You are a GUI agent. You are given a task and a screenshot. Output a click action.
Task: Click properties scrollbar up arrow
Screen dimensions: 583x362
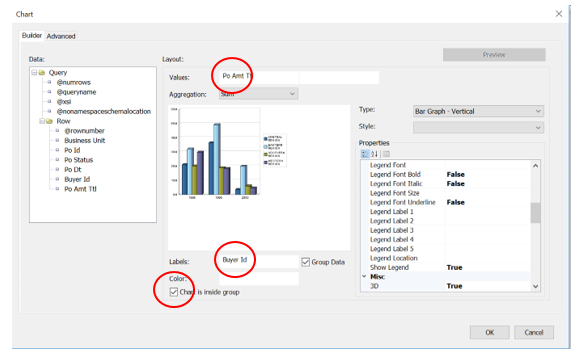pyautogui.click(x=535, y=166)
